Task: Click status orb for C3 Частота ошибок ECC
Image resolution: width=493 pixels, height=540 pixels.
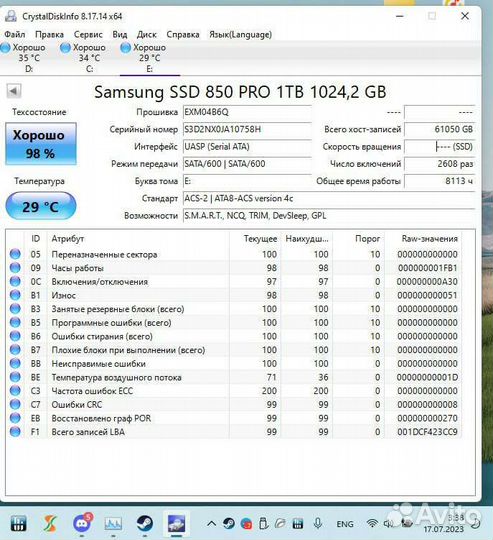Action: point(15,391)
